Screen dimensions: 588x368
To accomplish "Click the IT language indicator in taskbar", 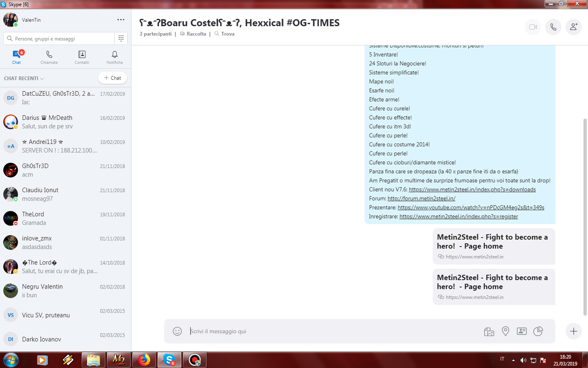I will tap(502, 359).
